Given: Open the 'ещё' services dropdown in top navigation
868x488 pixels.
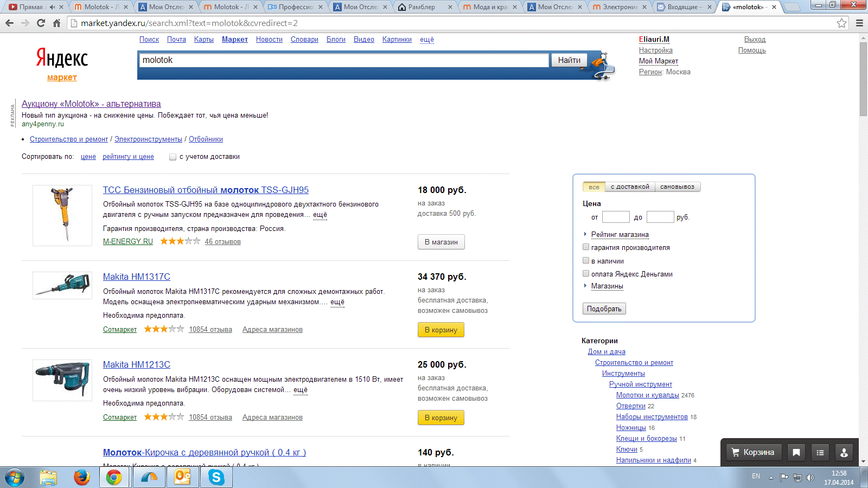Looking at the screenshot, I should pyautogui.click(x=427, y=40).
